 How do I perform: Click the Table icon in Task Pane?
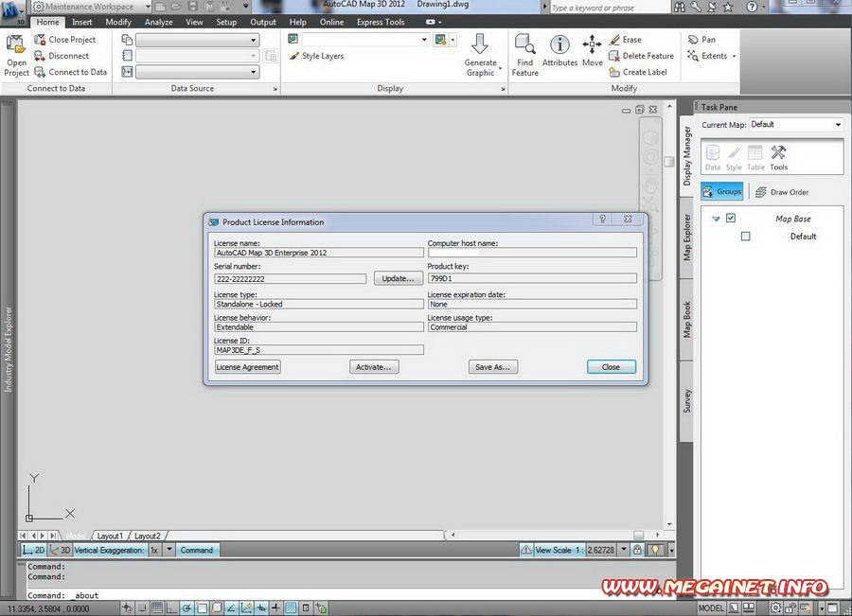pos(755,157)
